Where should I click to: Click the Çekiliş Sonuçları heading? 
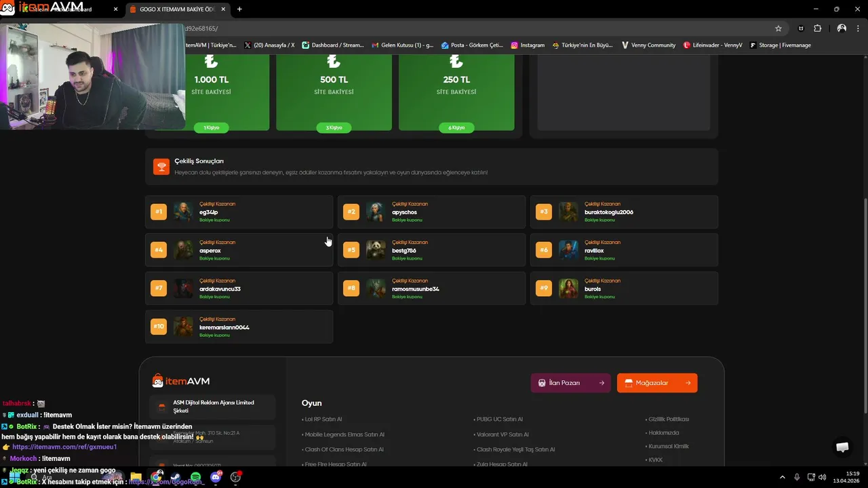pyautogui.click(x=199, y=161)
